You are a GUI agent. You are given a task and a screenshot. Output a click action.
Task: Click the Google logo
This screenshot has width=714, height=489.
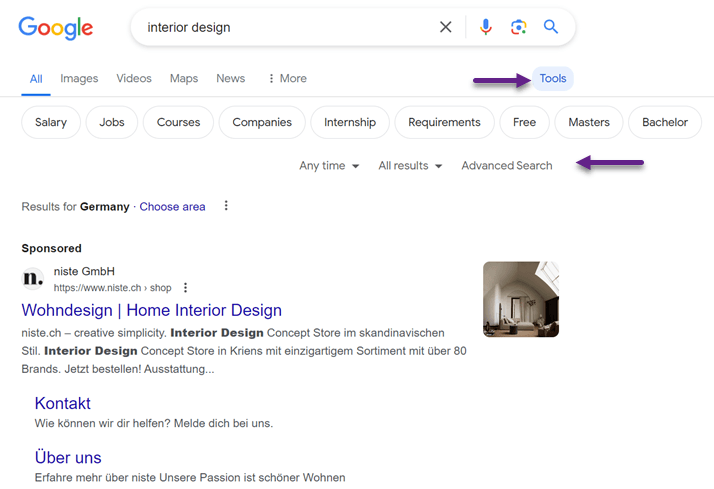(56, 28)
